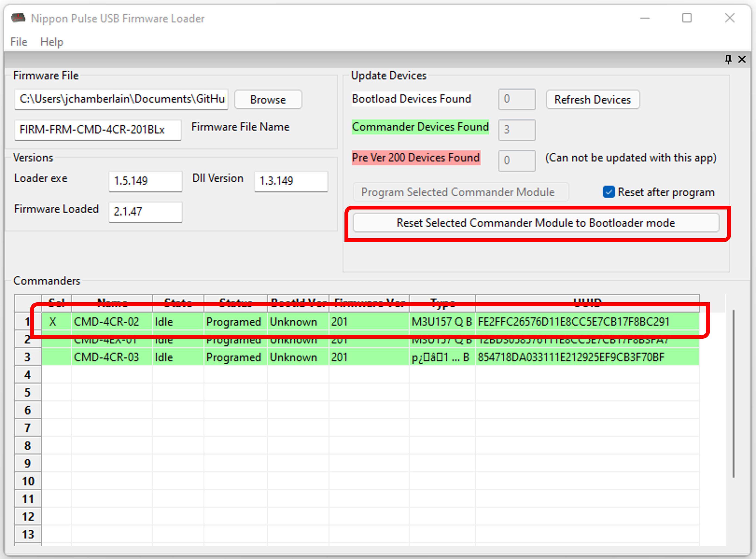The width and height of the screenshot is (756, 559).
Task: Click row header number 9
Action: pyautogui.click(x=28, y=463)
